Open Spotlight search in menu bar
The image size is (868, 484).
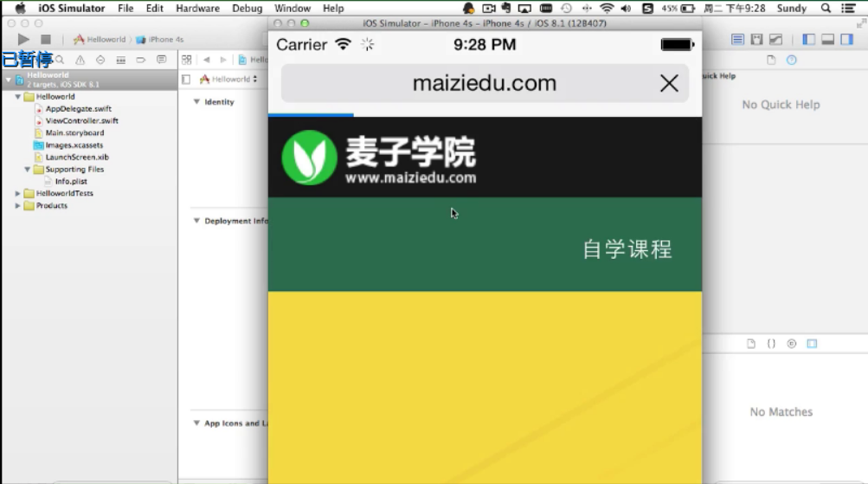point(826,9)
